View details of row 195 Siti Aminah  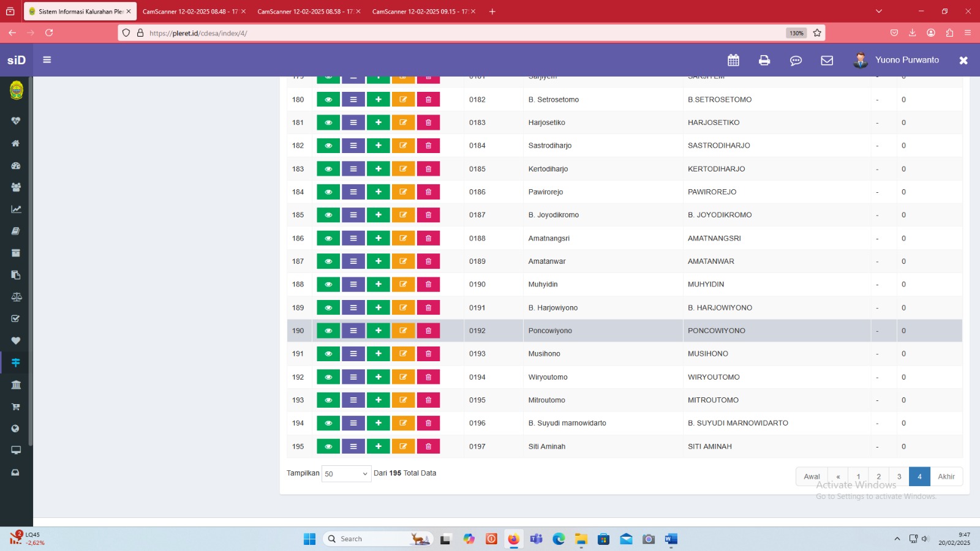click(x=328, y=446)
